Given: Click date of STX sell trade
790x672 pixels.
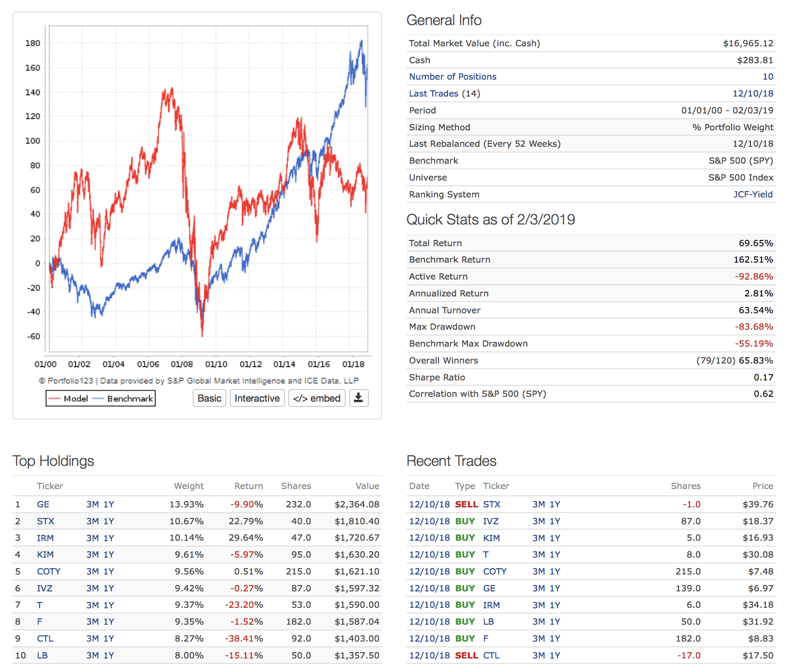Looking at the screenshot, I should click(429, 504).
